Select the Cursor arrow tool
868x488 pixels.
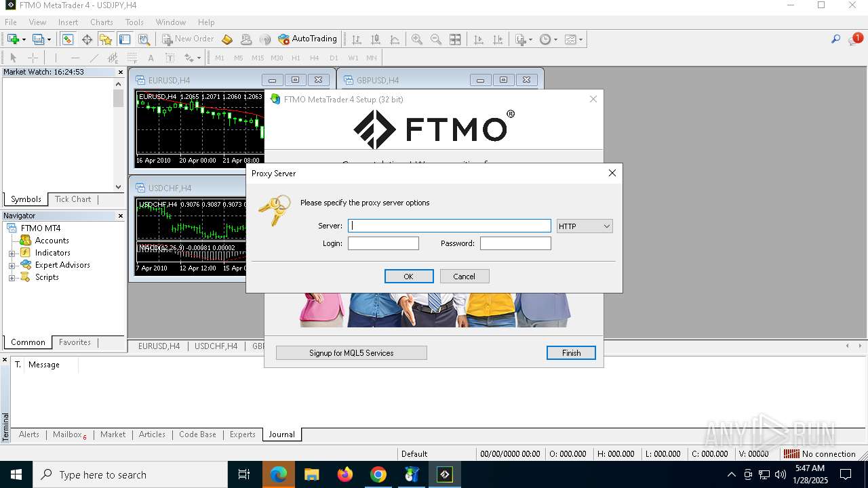click(13, 58)
